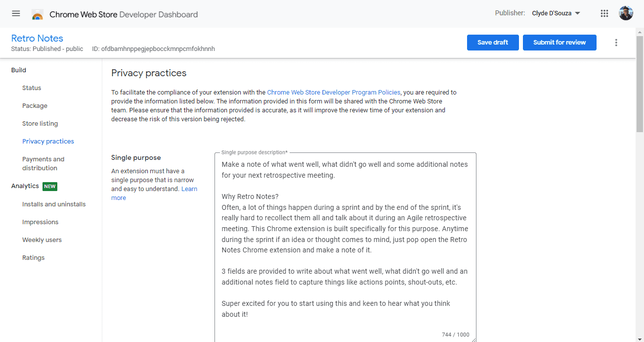Screen dimensions: 644x342
Task: Expand the Clyde D'Souza publisher dropdown
Action: pyautogui.click(x=556, y=13)
